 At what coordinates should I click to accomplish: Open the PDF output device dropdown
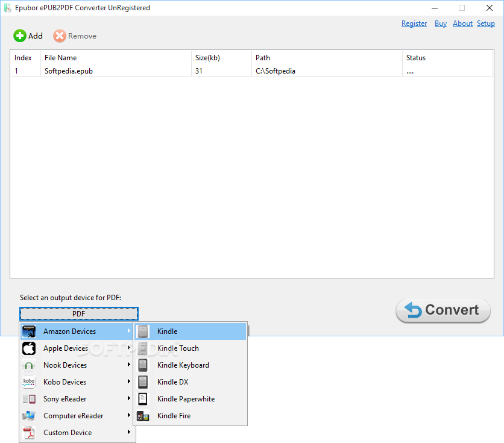(79, 313)
